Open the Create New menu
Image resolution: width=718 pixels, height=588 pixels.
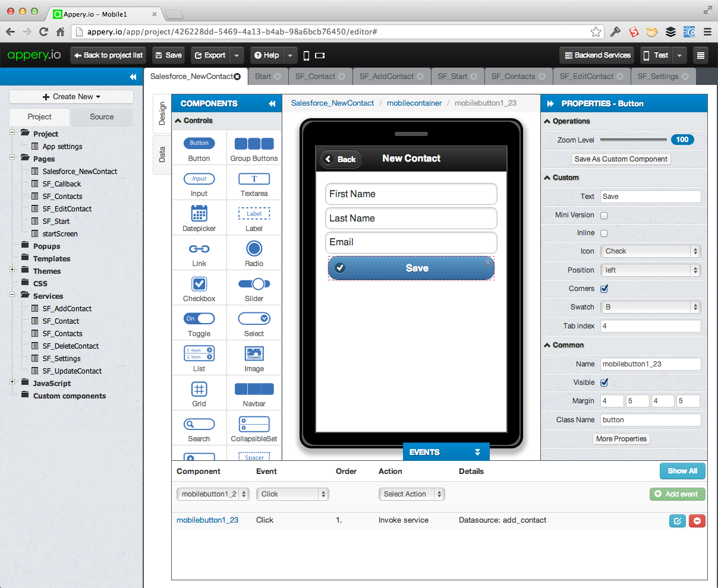tap(71, 97)
